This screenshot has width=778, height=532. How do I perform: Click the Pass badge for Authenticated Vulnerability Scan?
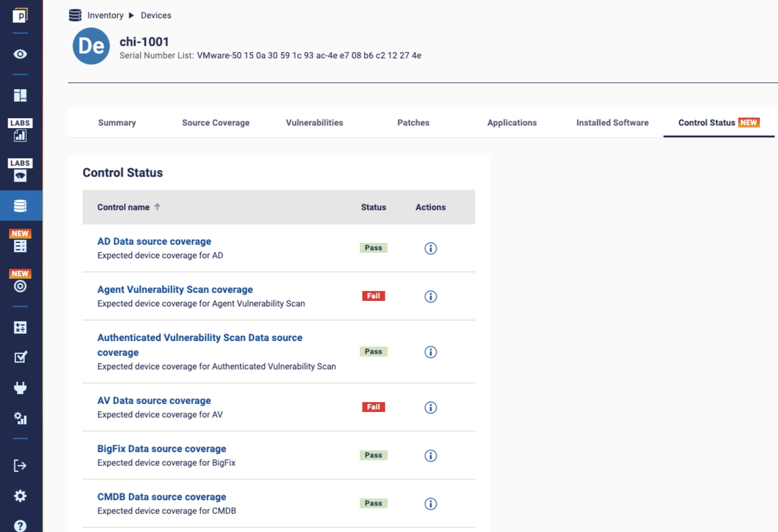click(373, 351)
